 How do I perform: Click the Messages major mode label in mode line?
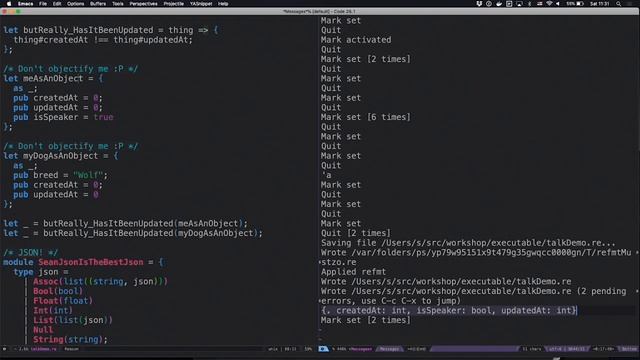point(389,349)
